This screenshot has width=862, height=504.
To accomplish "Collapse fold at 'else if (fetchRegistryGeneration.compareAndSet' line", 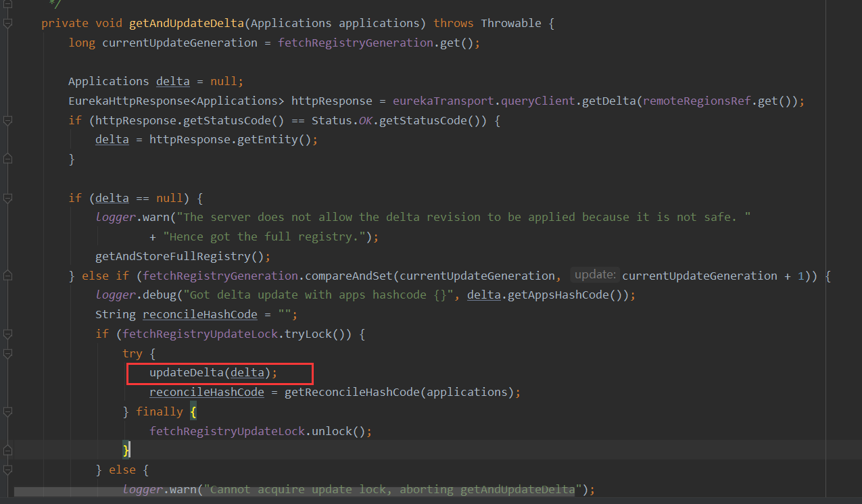I will point(7,276).
